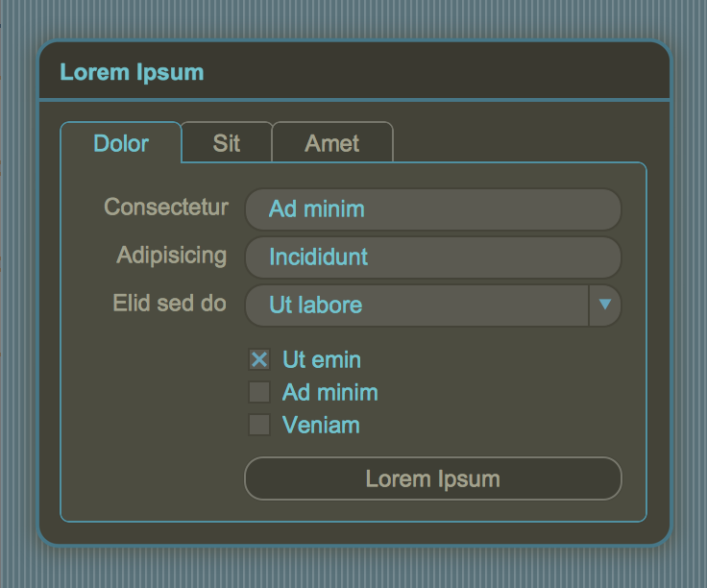Click the 'Lorem Ipsum' rounded button

tap(433, 478)
